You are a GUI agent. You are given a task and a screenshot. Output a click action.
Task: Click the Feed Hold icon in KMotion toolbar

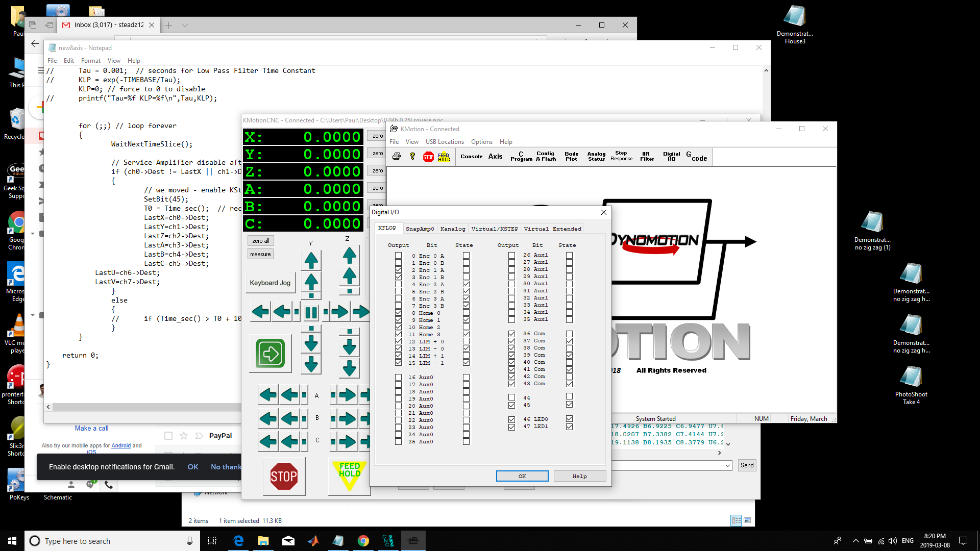[x=444, y=157]
